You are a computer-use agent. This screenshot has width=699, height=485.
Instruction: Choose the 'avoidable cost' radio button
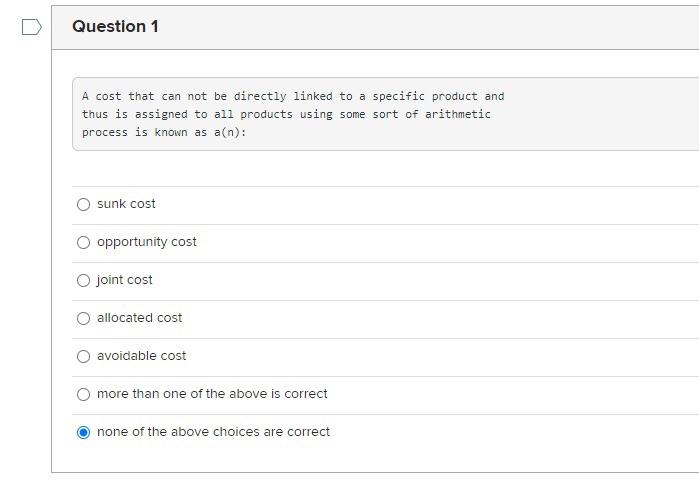(x=83, y=356)
